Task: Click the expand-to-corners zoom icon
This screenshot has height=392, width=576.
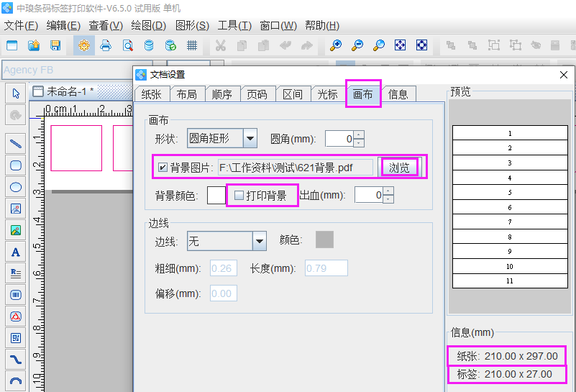Action: click(x=421, y=45)
